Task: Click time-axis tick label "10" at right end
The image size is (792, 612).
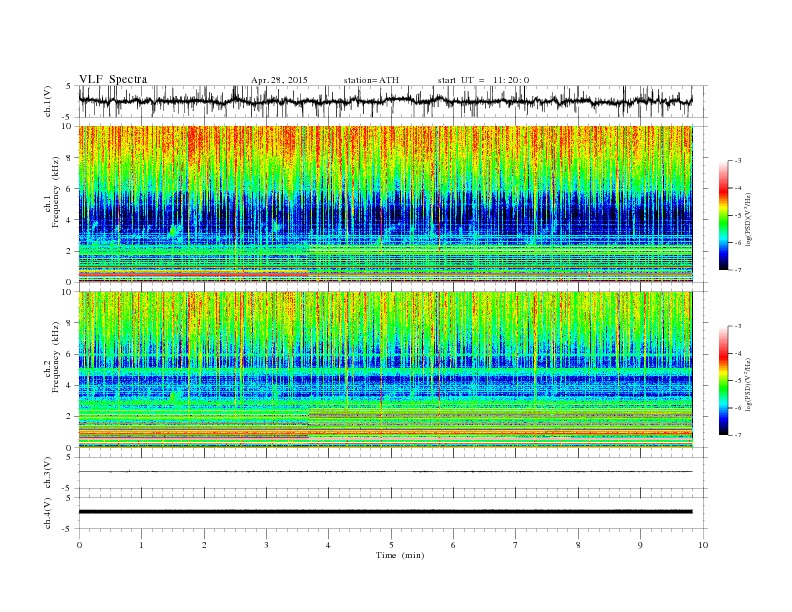Action: pyautogui.click(x=703, y=545)
